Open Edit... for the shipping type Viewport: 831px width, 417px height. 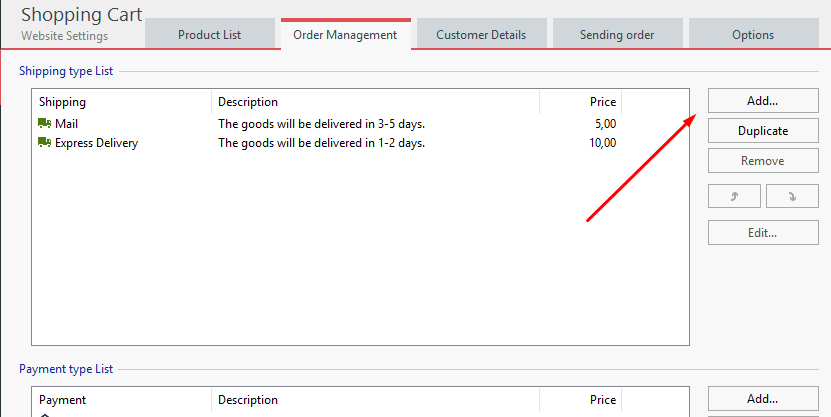point(762,232)
